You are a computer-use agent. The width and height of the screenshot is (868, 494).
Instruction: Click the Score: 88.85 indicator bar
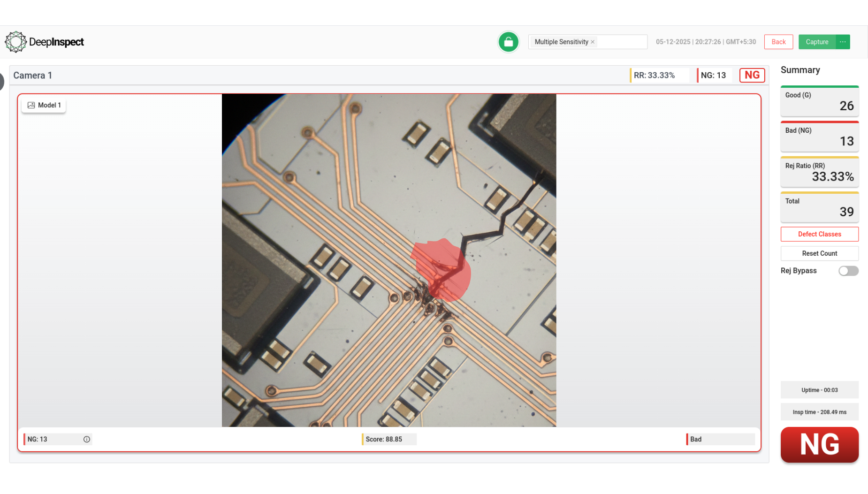[388, 439]
